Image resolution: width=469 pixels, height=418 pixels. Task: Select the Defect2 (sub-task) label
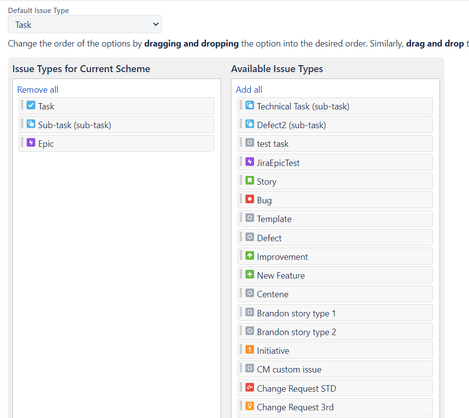291,125
